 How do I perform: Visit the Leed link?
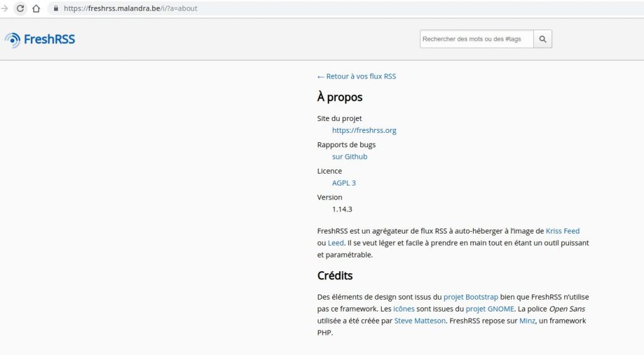(x=336, y=243)
